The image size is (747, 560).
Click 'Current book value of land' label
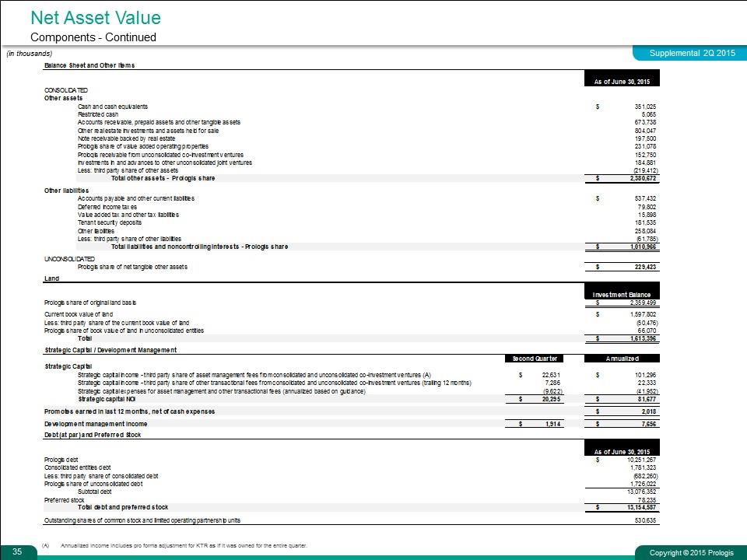click(79, 314)
